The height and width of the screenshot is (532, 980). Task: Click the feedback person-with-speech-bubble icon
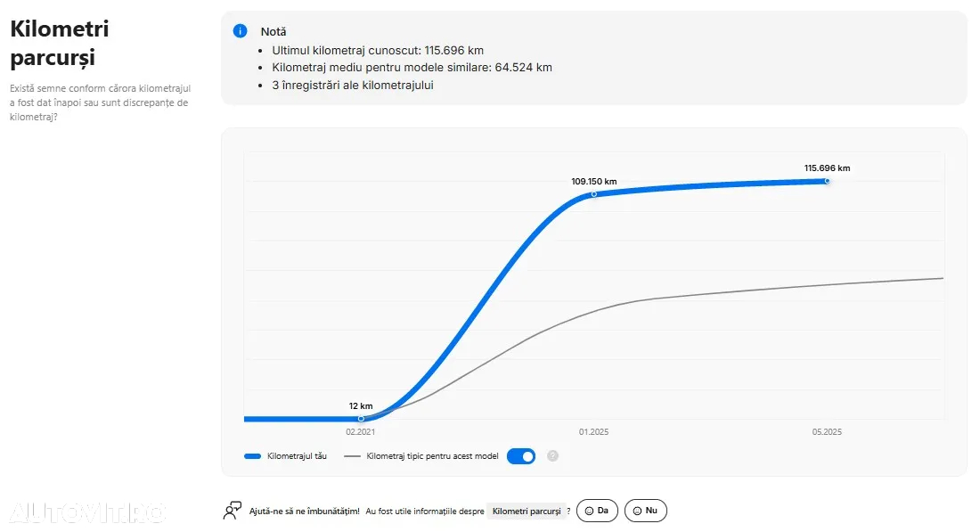point(233,511)
